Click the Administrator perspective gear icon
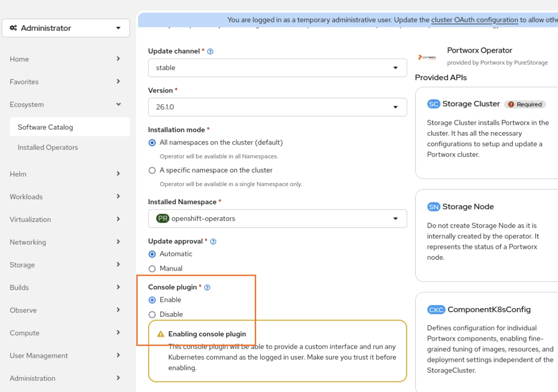The image size is (558, 392). 13,28
